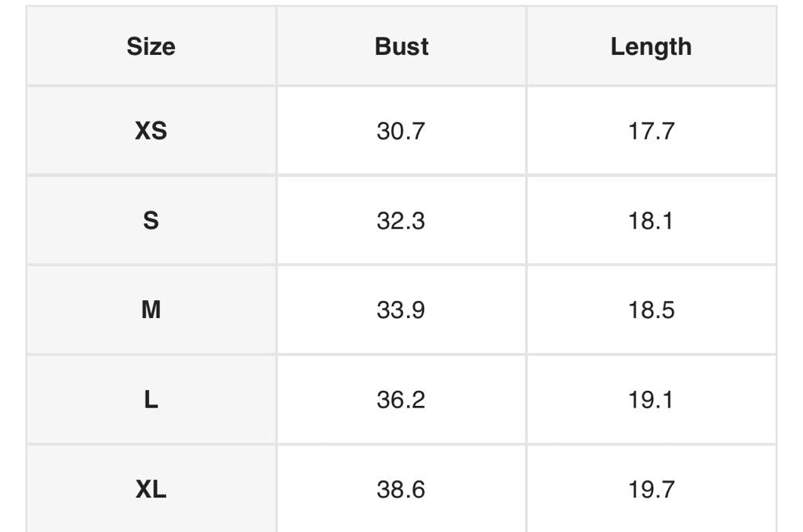Select the S size row label

click(x=151, y=221)
